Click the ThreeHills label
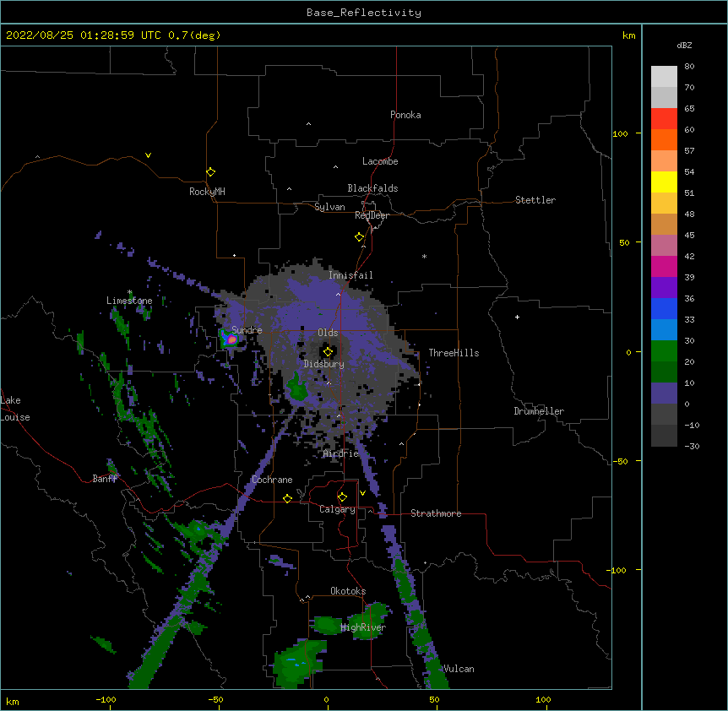The image size is (728, 711). (454, 353)
